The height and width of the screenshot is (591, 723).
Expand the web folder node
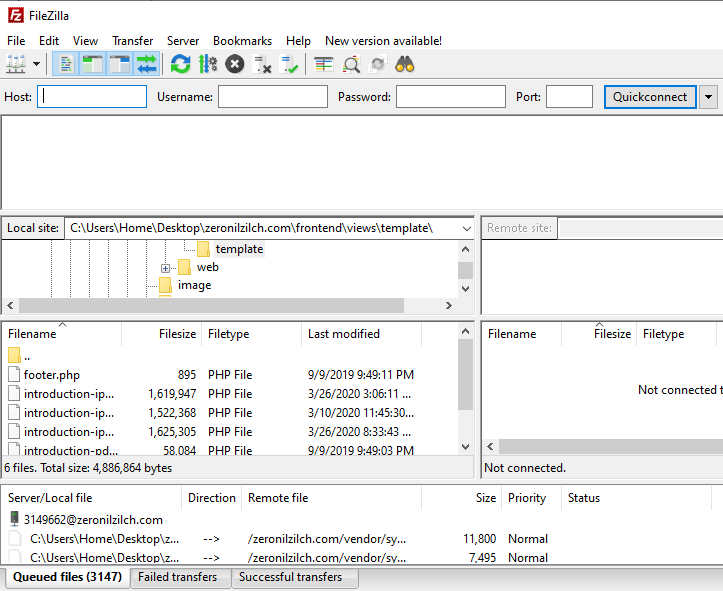tap(165, 268)
